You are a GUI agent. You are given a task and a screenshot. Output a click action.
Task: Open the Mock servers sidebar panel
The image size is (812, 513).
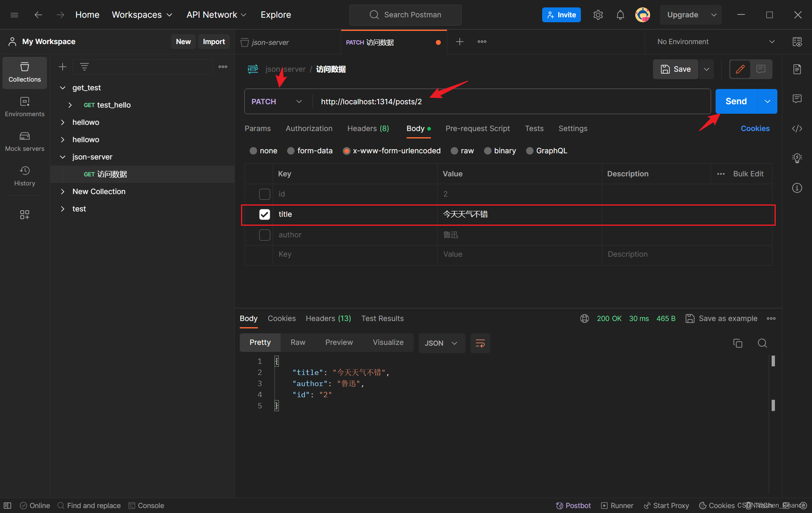click(x=24, y=141)
